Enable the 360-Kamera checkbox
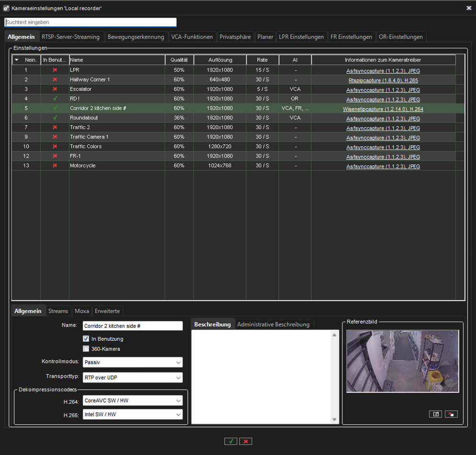Screen dimensions: 476x455 pos(86,348)
